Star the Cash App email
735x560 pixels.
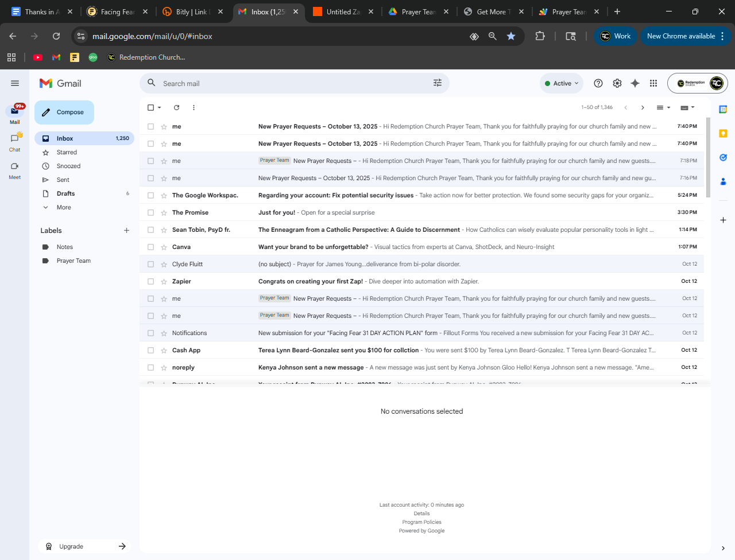click(x=164, y=351)
